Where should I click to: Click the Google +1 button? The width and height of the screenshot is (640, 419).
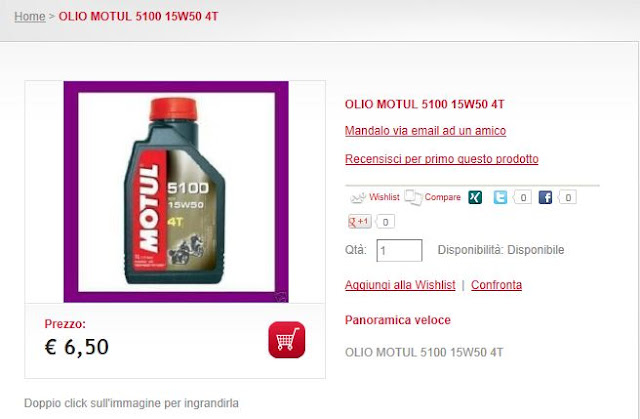359,222
